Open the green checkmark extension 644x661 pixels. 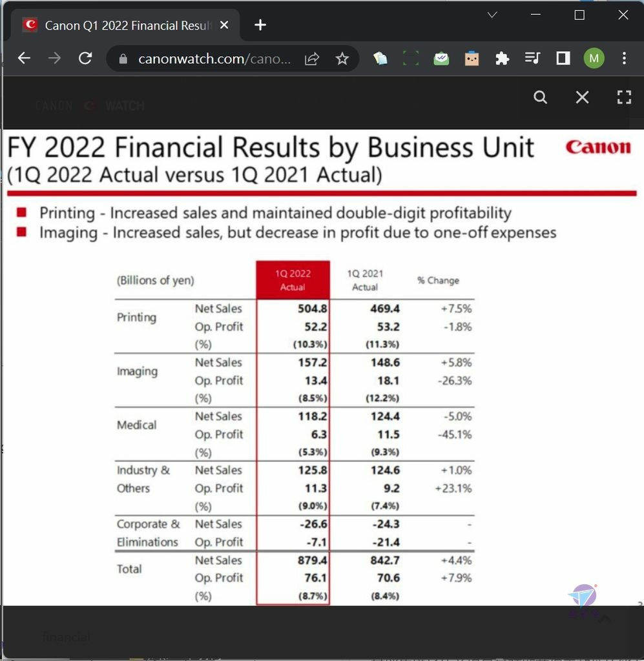coord(441,58)
